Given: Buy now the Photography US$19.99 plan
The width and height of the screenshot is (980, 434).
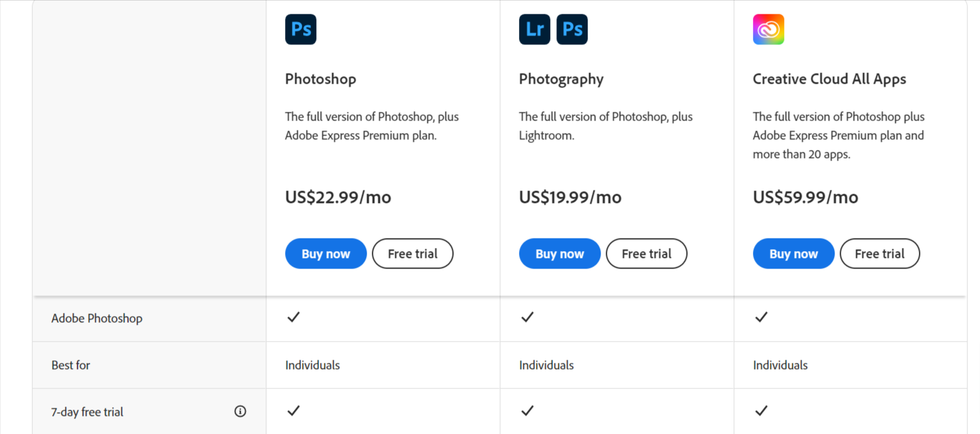Looking at the screenshot, I should pos(560,254).
